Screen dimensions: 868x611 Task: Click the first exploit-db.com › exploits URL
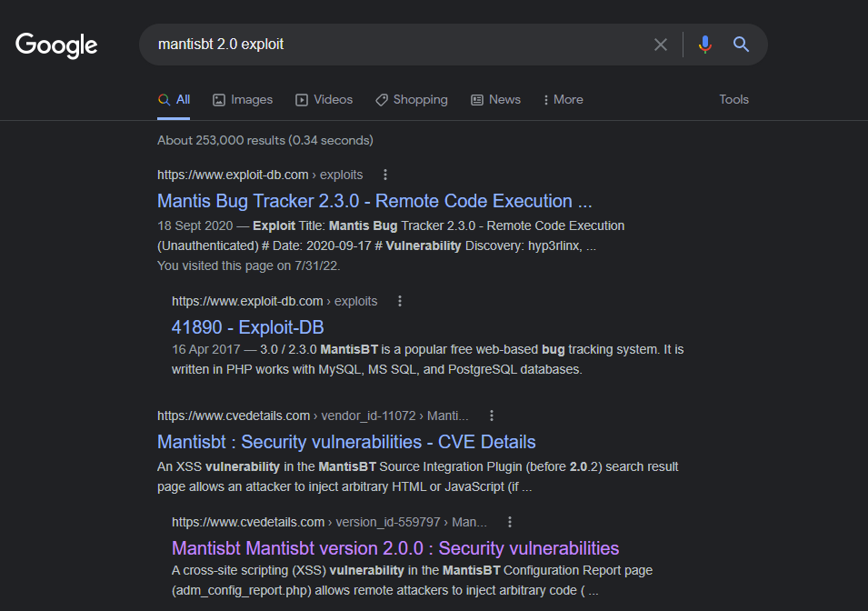pyautogui.click(x=260, y=175)
